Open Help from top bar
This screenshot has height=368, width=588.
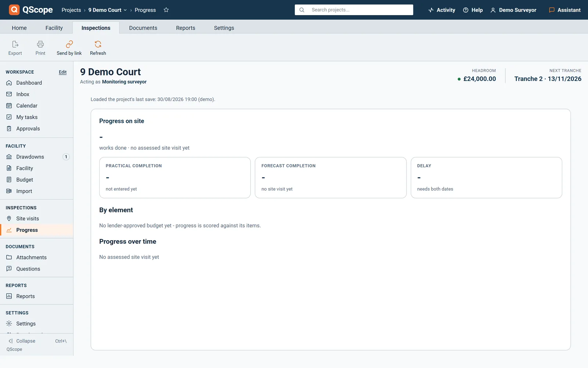tap(473, 10)
